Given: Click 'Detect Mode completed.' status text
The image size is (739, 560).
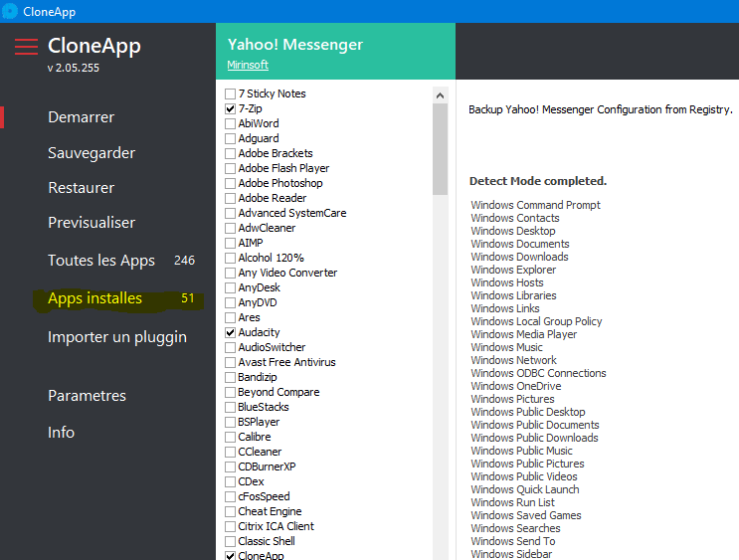Looking at the screenshot, I should (x=538, y=181).
